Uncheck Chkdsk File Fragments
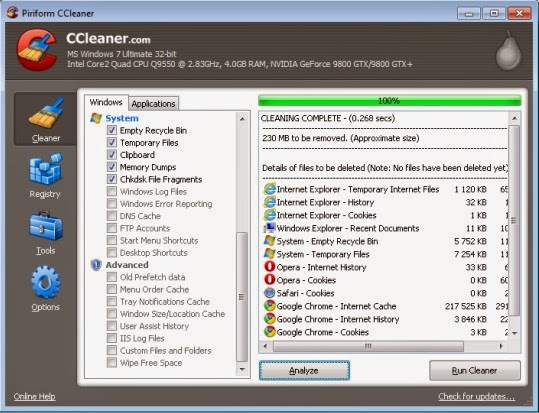Image resolution: width=539 pixels, height=413 pixels. 112,179
